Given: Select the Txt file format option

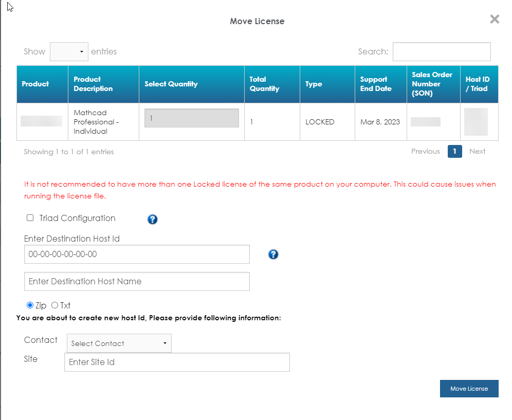Looking at the screenshot, I should [54, 305].
